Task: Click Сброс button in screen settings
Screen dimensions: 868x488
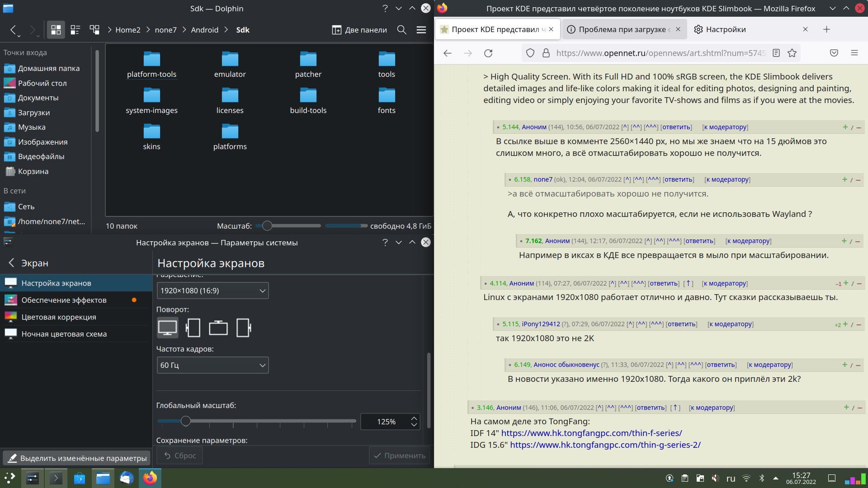Action: [180, 455]
